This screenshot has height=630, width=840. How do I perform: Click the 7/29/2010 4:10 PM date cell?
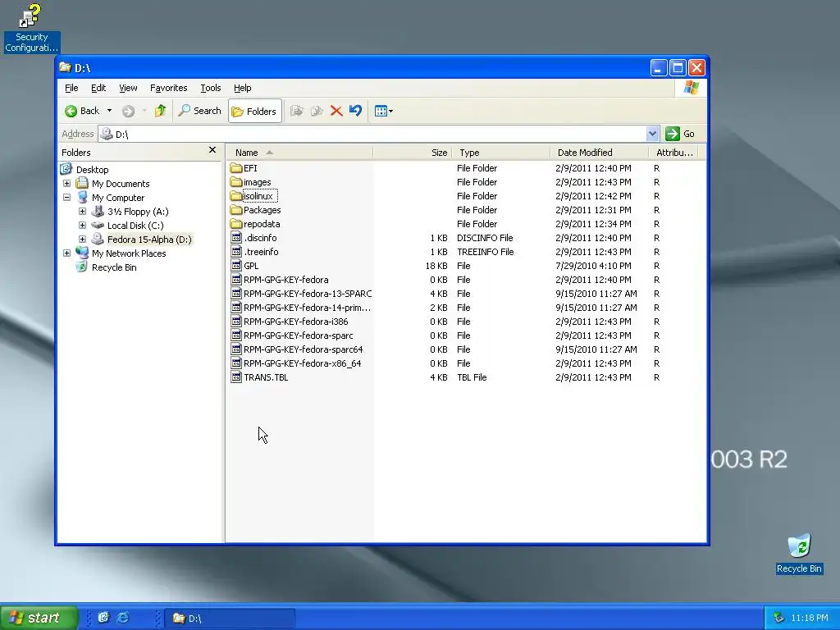point(593,266)
